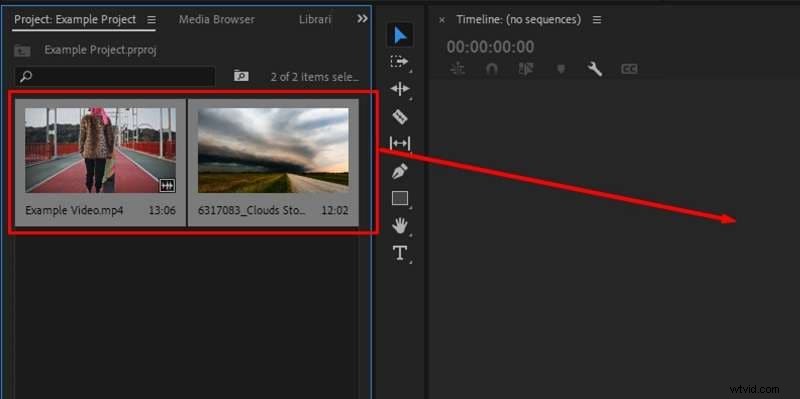Close the Timeline panel tab
The image size is (800, 399).
[x=442, y=20]
